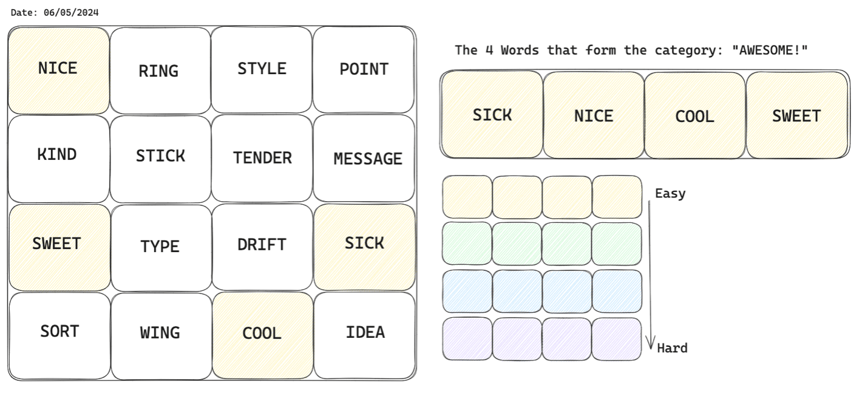Click the RING word tile
The image size is (868, 401).
pyautogui.click(x=160, y=71)
